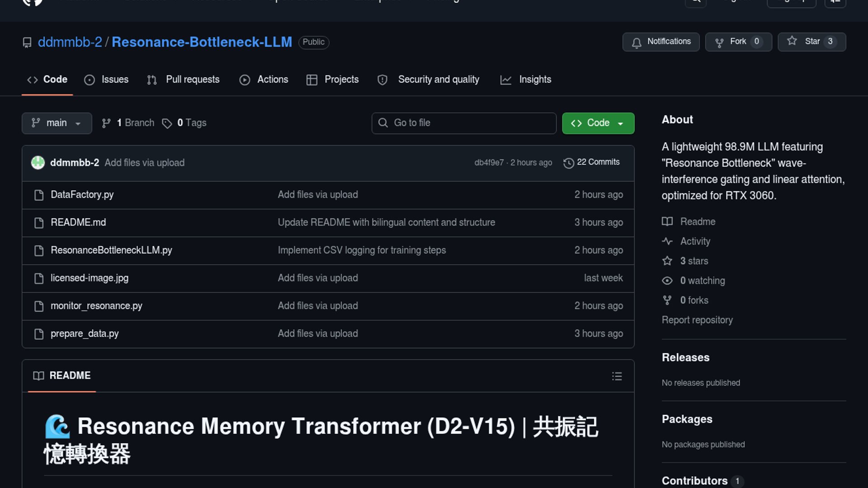The width and height of the screenshot is (868, 488).
Task: Open the monitor_resonance.py file link
Action: 96,306
